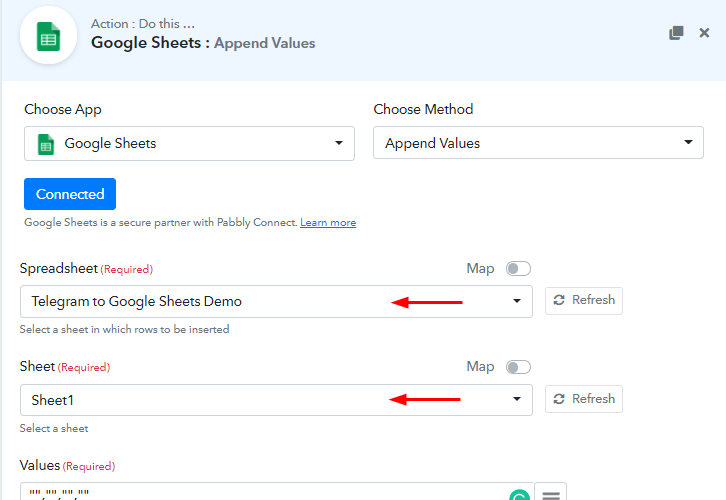Click the 'Select a sheet in which rows to be inserted' hint
The image size is (726, 500).
click(x=125, y=329)
